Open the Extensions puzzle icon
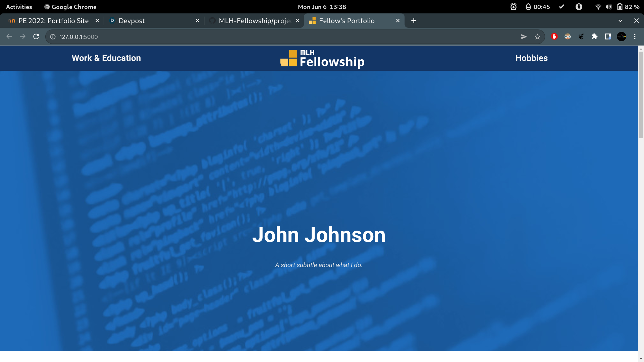Screen dimensions: 644x362 (594, 37)
